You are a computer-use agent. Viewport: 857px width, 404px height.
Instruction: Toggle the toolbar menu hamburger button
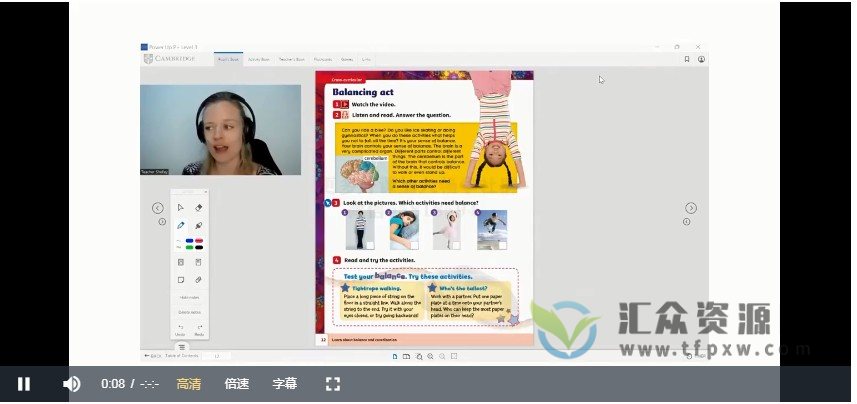[182, 347]
